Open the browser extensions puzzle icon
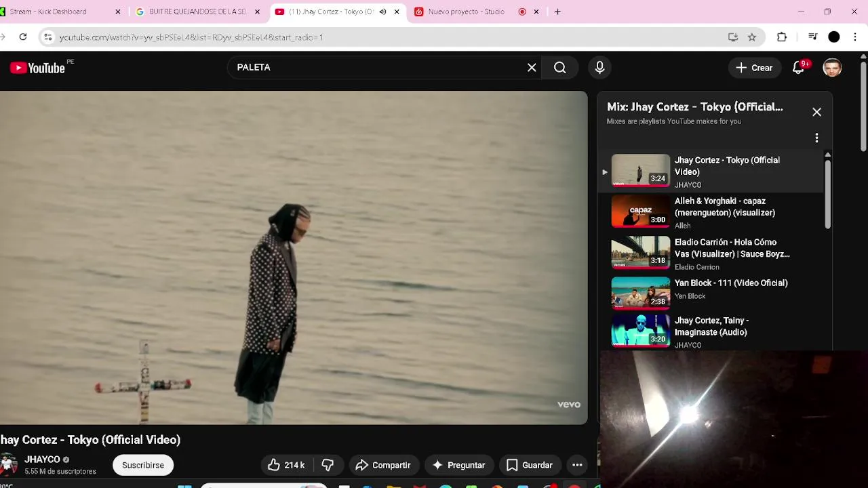 point(782,37)
